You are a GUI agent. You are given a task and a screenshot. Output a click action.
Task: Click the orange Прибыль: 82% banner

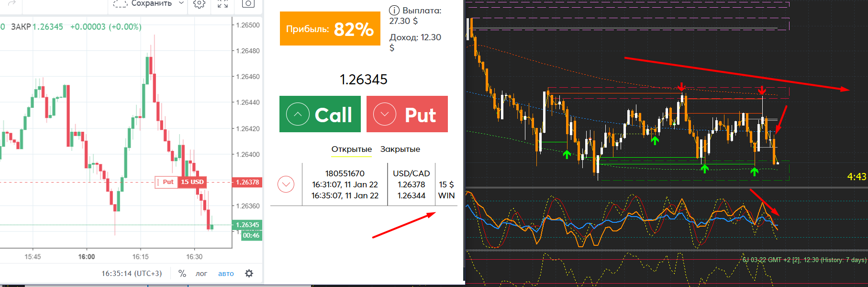pos(330,29)
